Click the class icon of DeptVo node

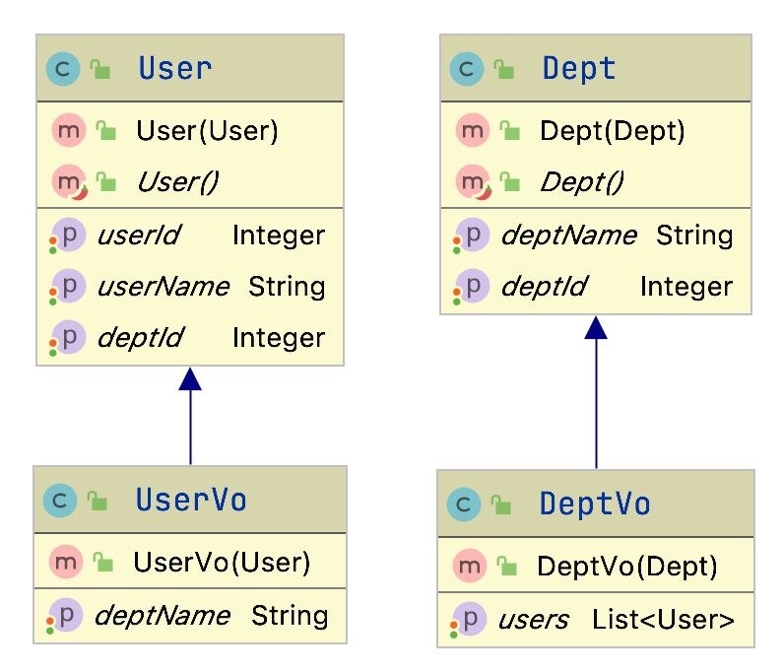[x=464, y=504]
